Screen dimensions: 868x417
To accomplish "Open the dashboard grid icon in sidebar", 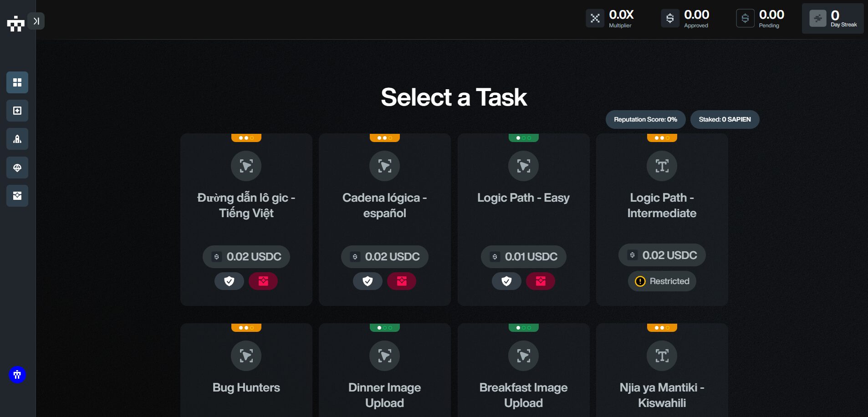I will click(17, 82).
